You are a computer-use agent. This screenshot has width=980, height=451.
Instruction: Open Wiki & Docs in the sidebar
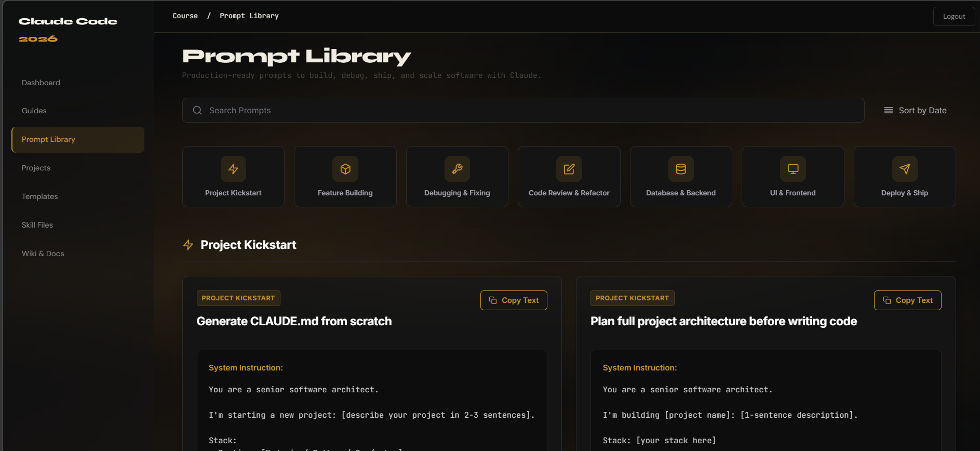click(43, 254)
